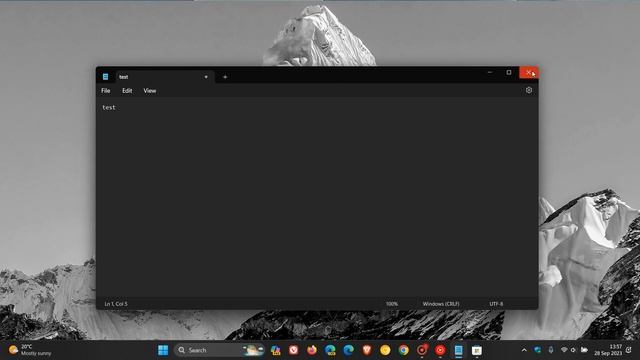Launch Vivaldi browser from the taskbar
The image size is (640, 360).
tap(294, 350)
